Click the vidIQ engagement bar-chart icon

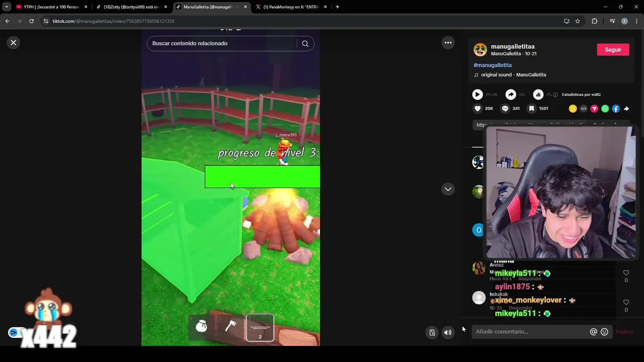[x=538, y=95]
